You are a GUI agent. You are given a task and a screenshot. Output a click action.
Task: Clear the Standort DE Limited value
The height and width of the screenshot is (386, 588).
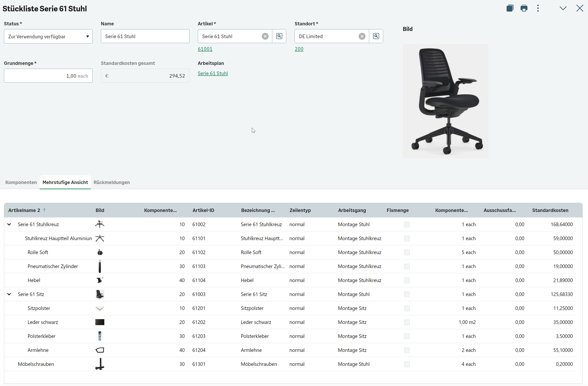click(362, 36)
